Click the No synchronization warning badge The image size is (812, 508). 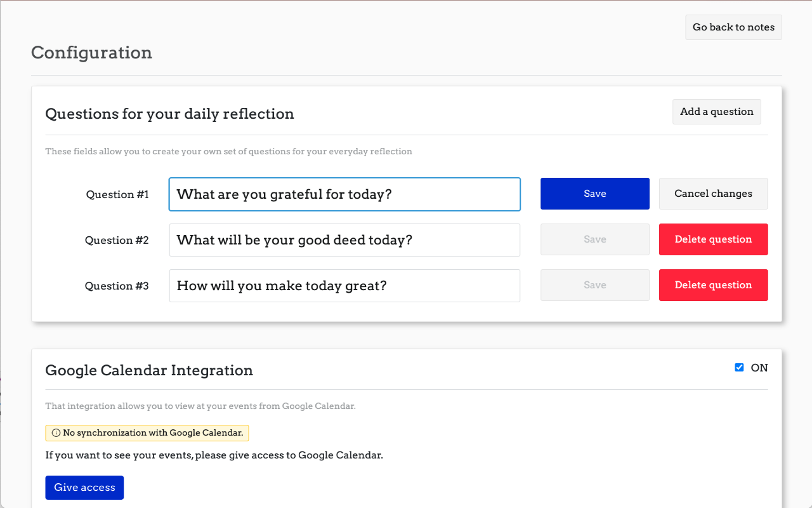pos(147,433)
